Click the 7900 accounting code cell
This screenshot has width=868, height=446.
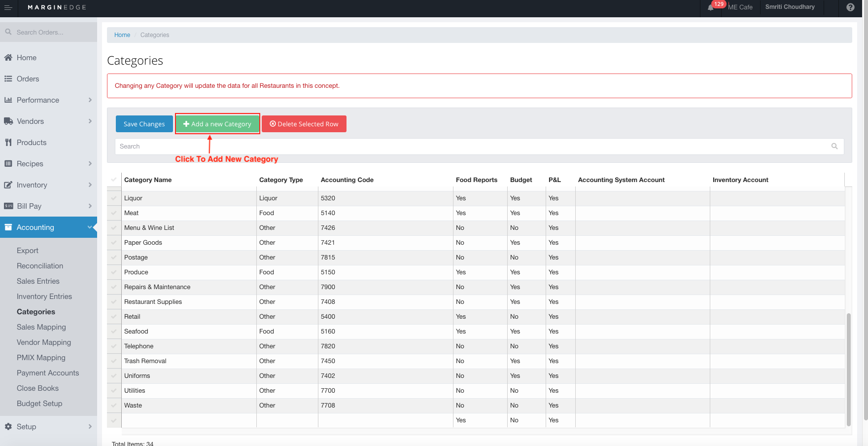(x=385, y=287)
